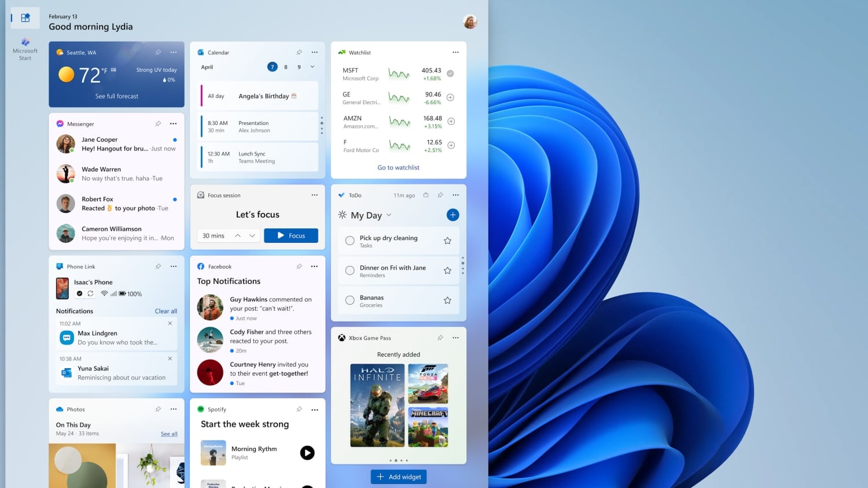
Task: Open the Xbox Game Pass widget menu
Action: coord(455,338)
